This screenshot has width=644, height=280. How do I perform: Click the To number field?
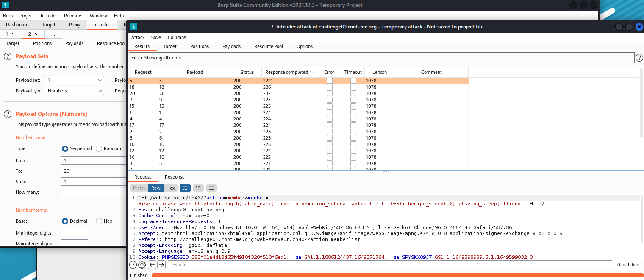coord(94,171)
